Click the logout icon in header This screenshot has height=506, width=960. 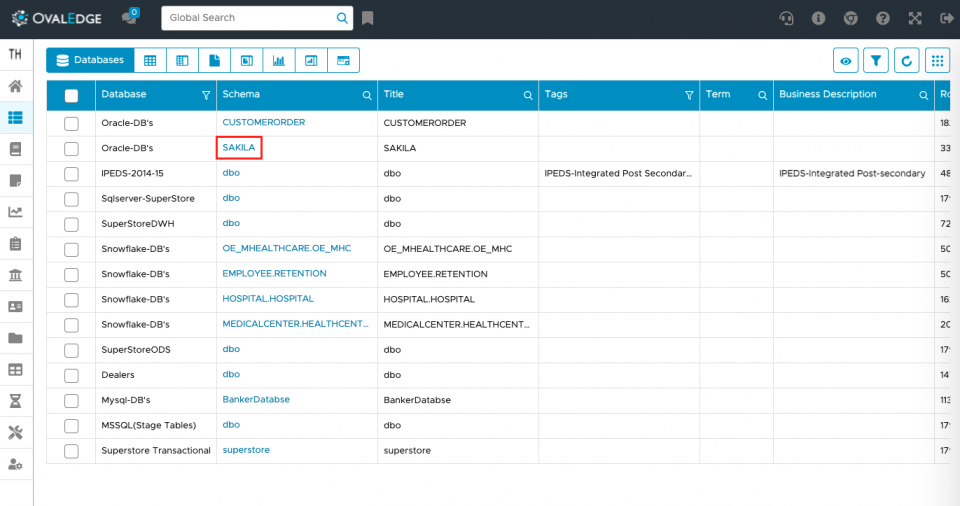pos(947,18)
